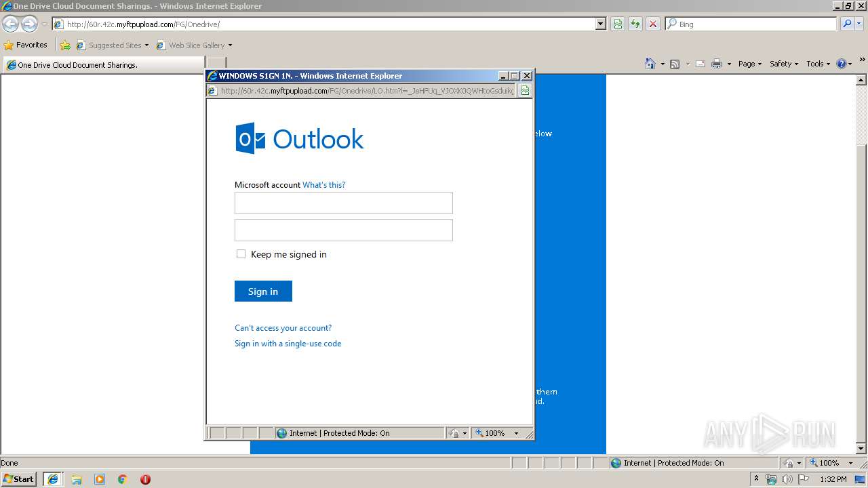Open search provider dropdown arrow
The height and width of the screenshot is (488, 868).
(x=860, y=24)
